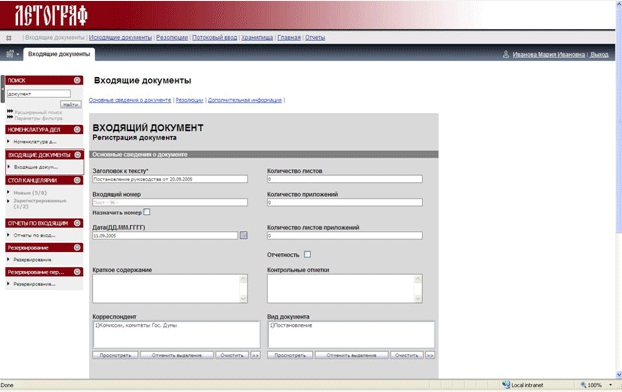Click the Local intranet zone icon in status bar
This screenshot has width=622, height=392.
point(506,385)
